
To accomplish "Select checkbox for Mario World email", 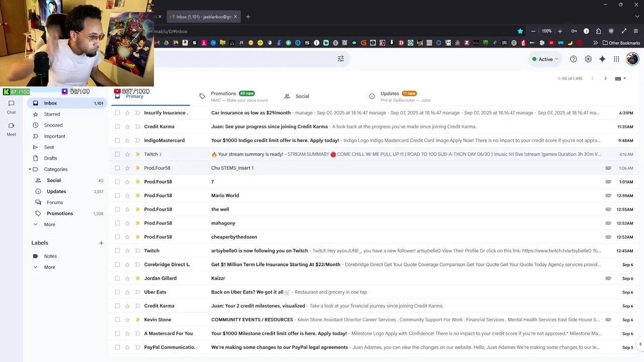I will 117,196.
